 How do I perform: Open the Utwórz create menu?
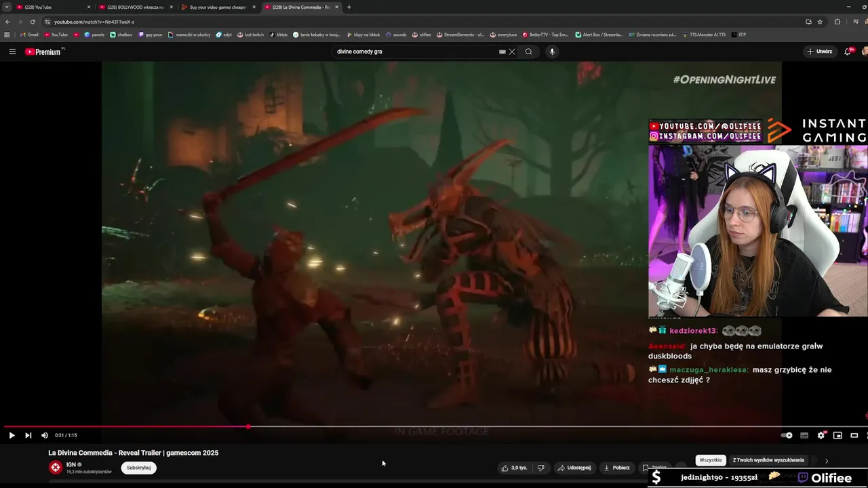pos(820,52)
